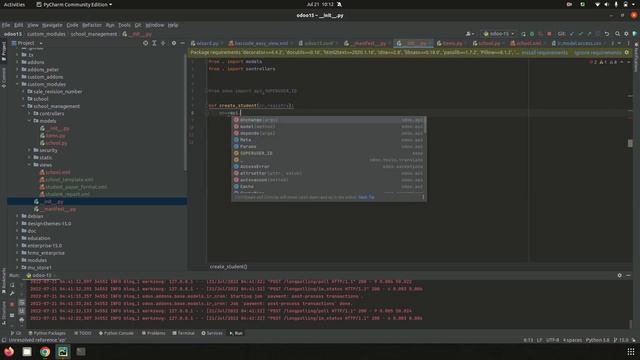Click Activities in top bar

(14, 4)
